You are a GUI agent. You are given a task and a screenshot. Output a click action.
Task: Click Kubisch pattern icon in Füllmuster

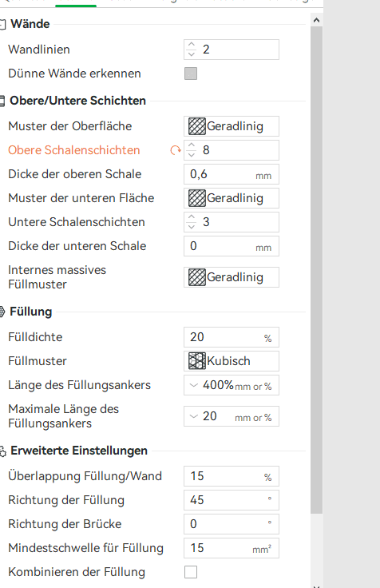[x=196, y=361]
